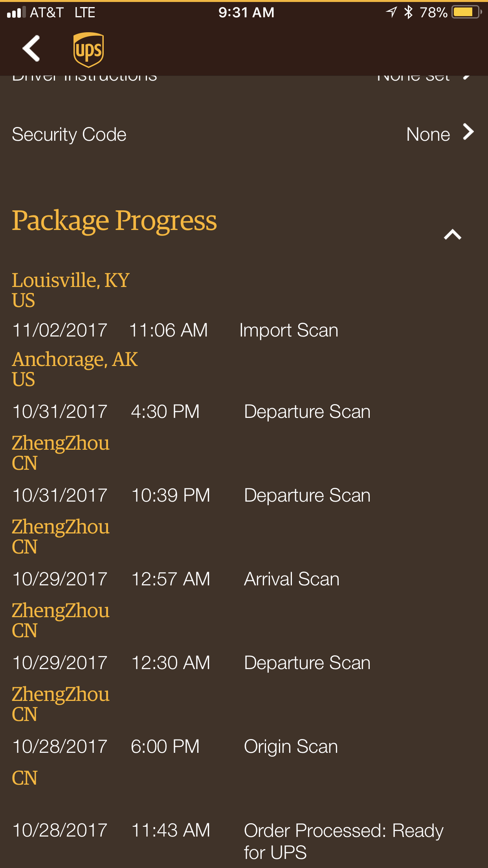Collapse the Package Progress section

point(452,235)
